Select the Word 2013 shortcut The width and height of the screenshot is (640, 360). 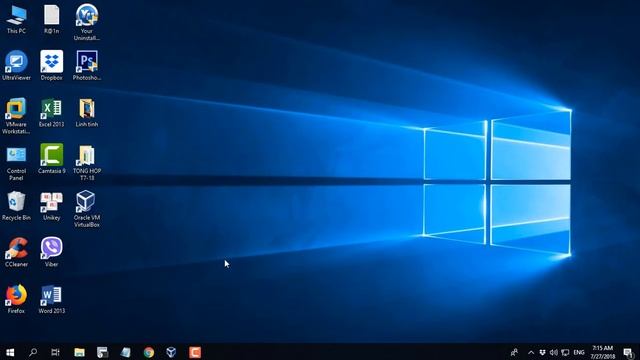coord(51,299)
